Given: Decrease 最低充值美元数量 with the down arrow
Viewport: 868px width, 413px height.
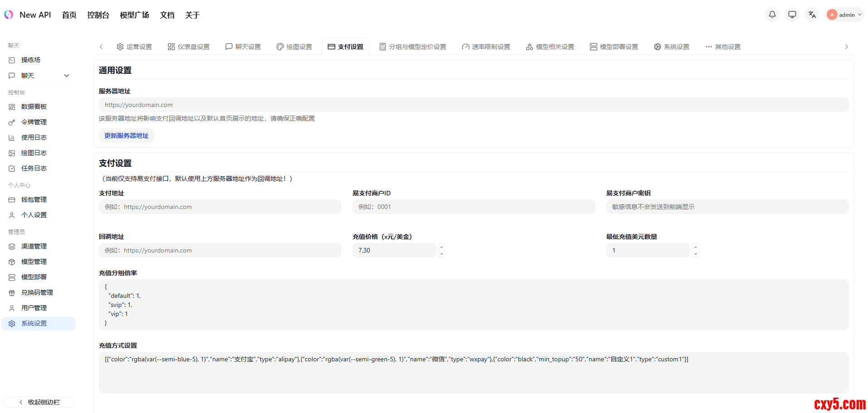Looking at the screenshot, I should click(x=695, y=254).
